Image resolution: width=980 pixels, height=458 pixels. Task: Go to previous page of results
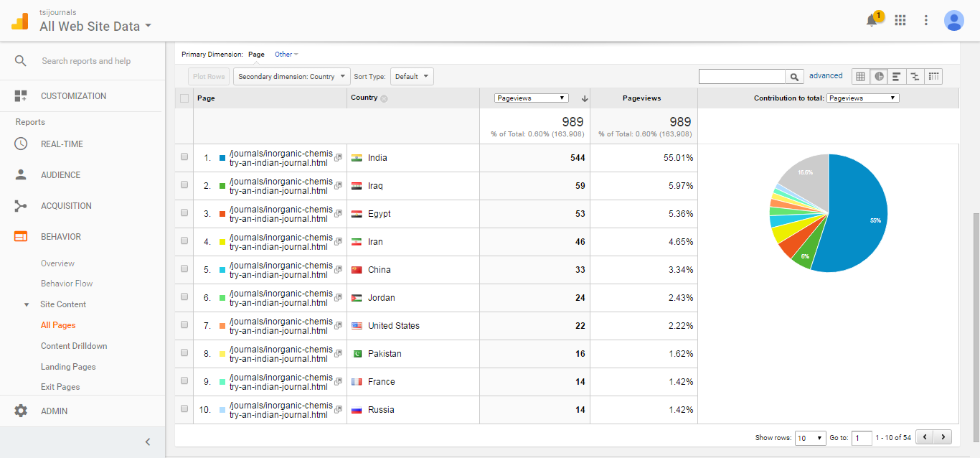click(925, 437)
